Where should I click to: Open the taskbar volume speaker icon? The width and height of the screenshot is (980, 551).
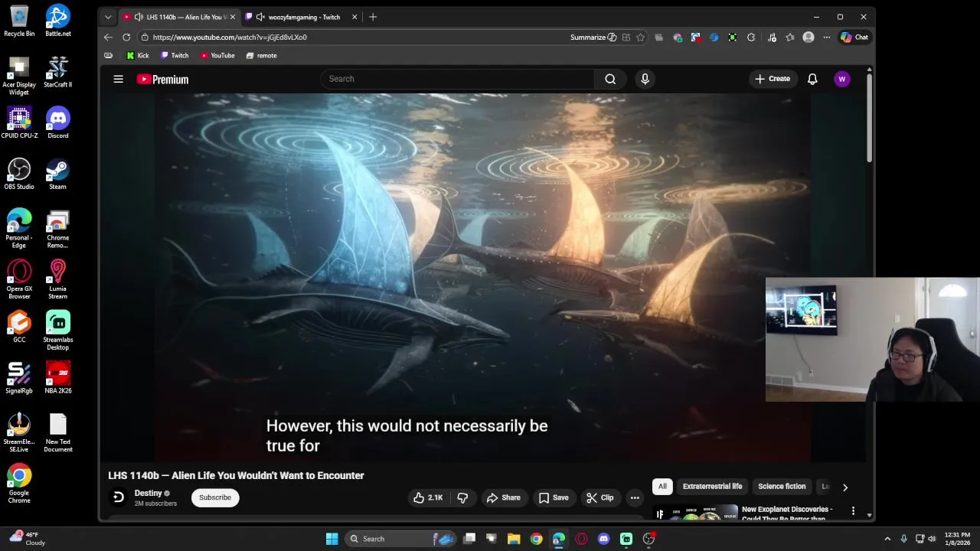pos(932,539)
